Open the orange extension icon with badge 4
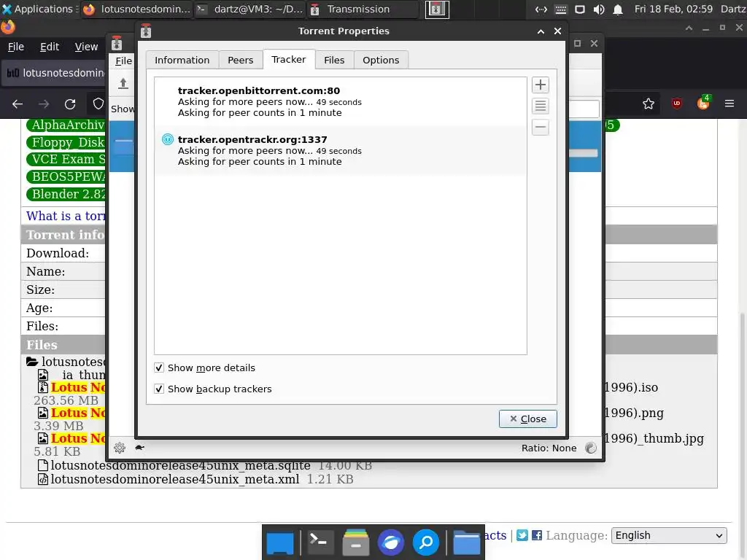The width and height of the screenshot is (747, 560). coord(704,102)
